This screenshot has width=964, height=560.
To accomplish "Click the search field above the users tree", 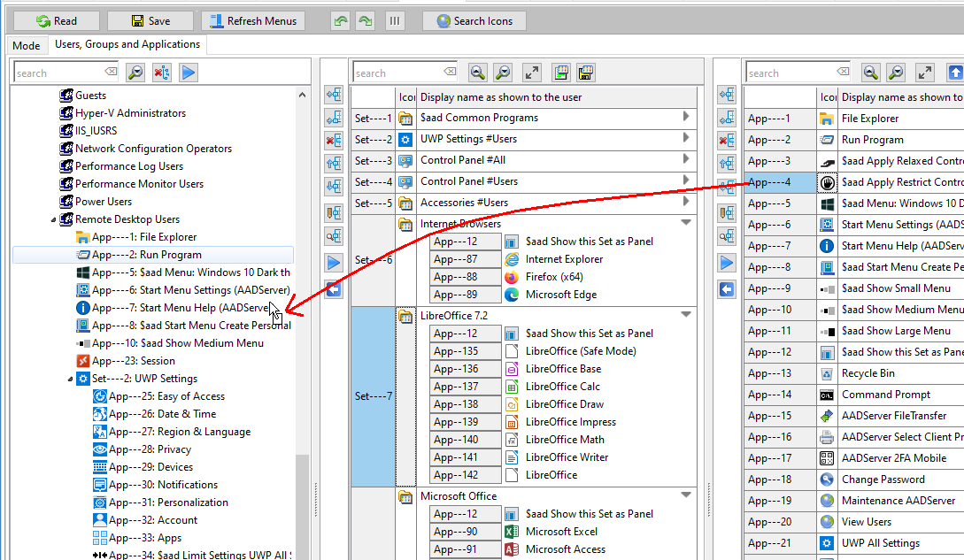I will coord(58,73).
